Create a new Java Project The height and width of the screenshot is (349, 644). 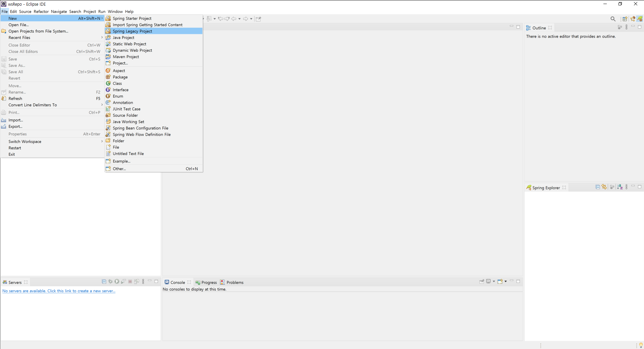[154, 38]
